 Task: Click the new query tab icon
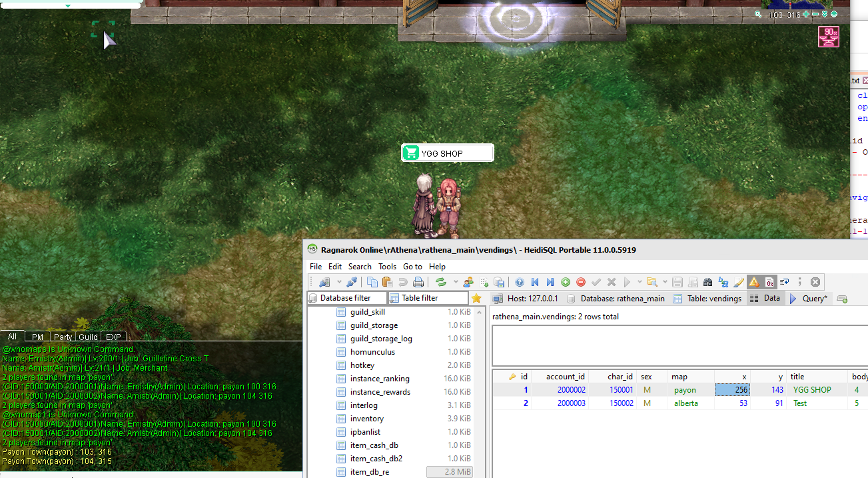click(842, 299)
